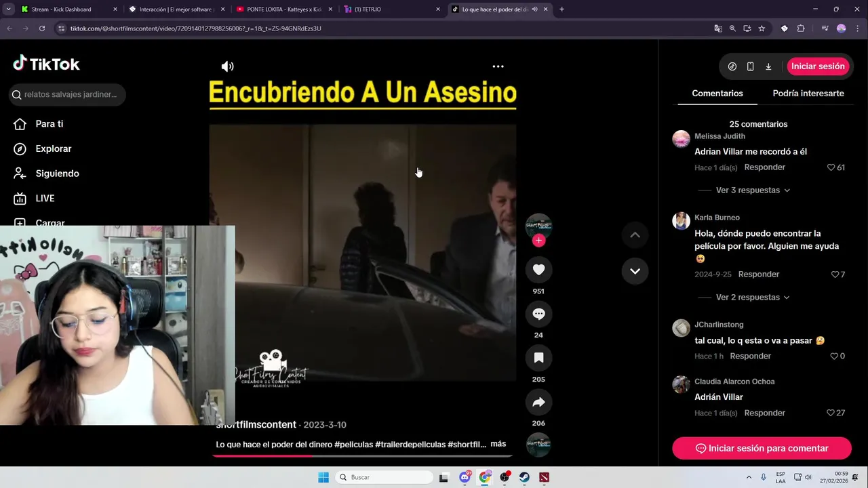868x488 pixels.
Task: Click the browser address bar URL
Action: coord(195,28)
